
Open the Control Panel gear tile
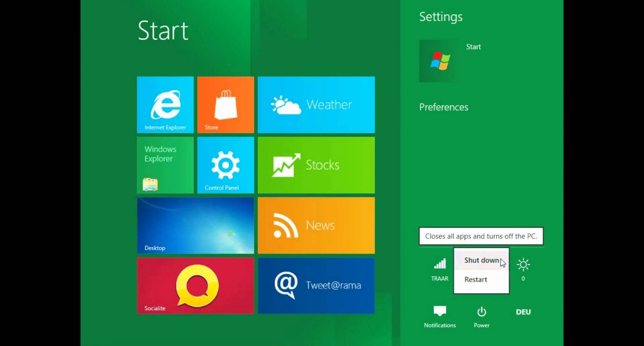click(x=225, y=165)
